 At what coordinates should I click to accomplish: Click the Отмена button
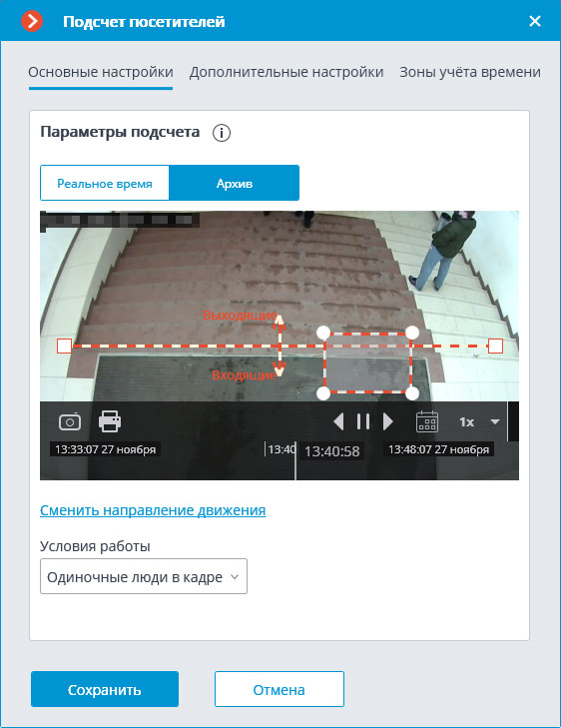pos(280,689)
